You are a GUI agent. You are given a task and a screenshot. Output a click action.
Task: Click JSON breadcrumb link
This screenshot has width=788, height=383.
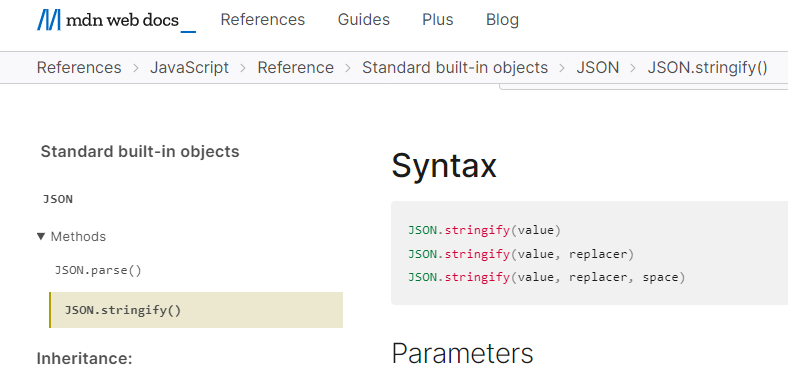pos(598,67)
